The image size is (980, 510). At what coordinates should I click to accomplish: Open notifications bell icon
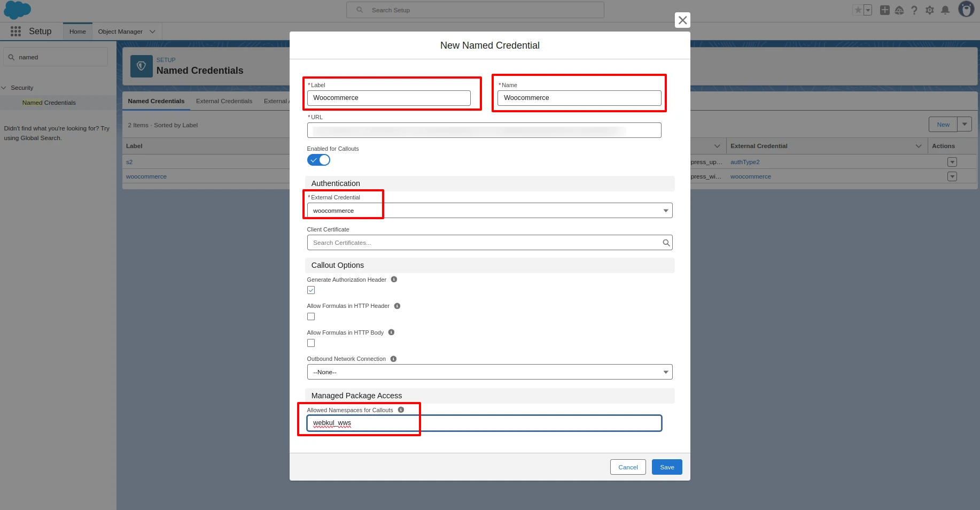point(945,10)
